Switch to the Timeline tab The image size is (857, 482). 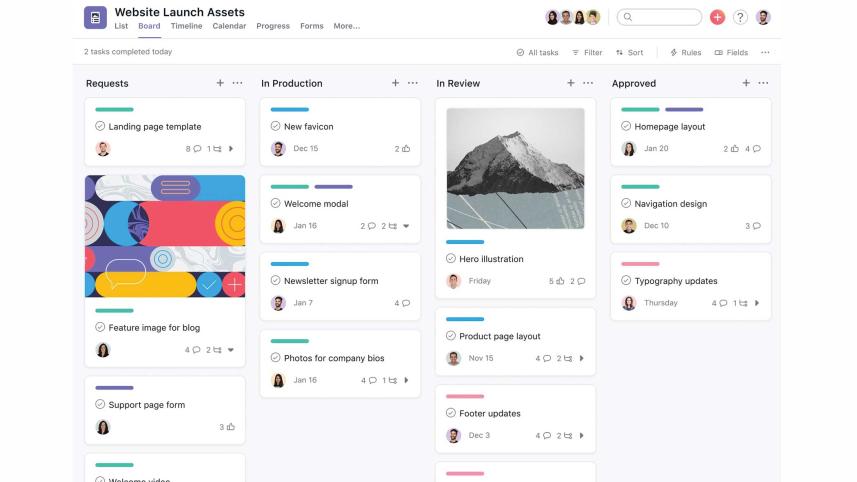tap(186, 26)
